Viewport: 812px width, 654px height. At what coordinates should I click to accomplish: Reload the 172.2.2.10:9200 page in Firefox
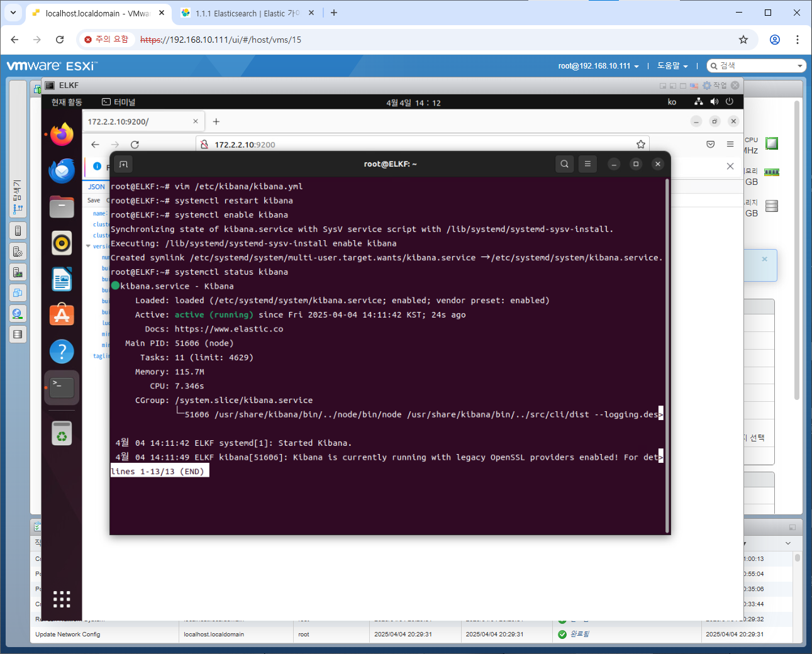point(135,145)
